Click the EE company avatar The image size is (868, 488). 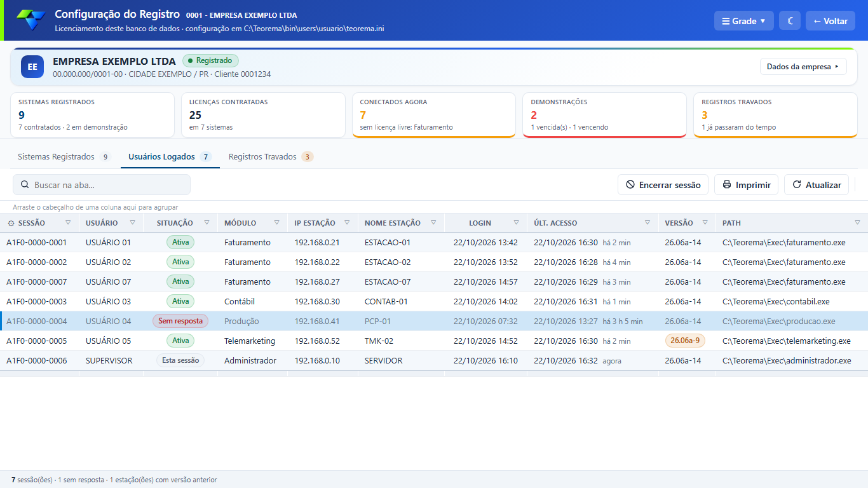pos(32,67)
